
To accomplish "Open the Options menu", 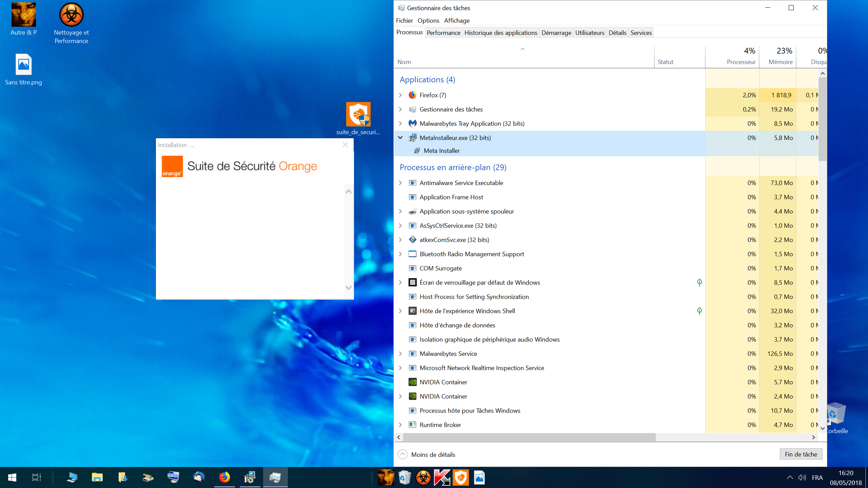I will pyautogui.click(x=428, y=21).
